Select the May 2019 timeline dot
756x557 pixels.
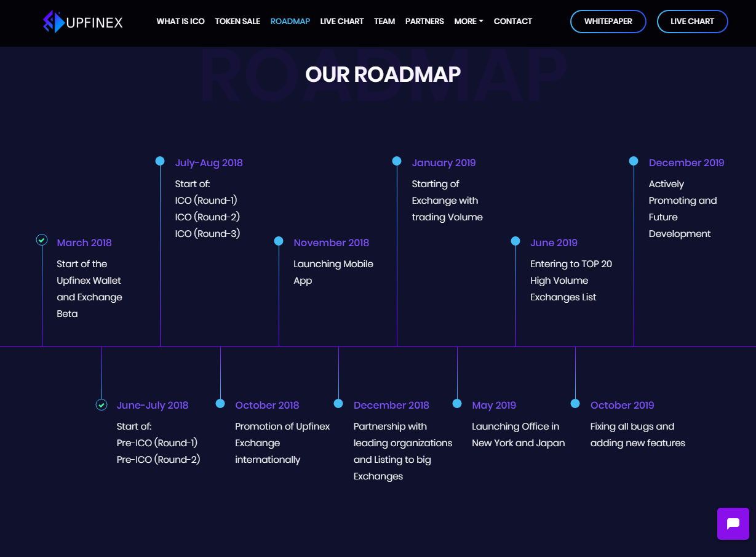pyautogui.click(x=457, y=403)
